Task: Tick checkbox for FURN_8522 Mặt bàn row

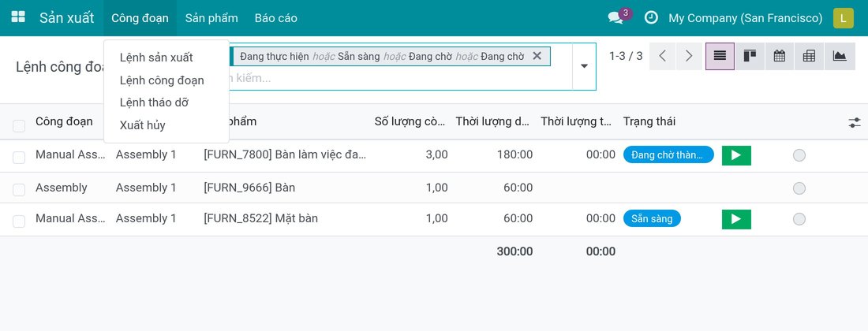Action: (19, 221)
